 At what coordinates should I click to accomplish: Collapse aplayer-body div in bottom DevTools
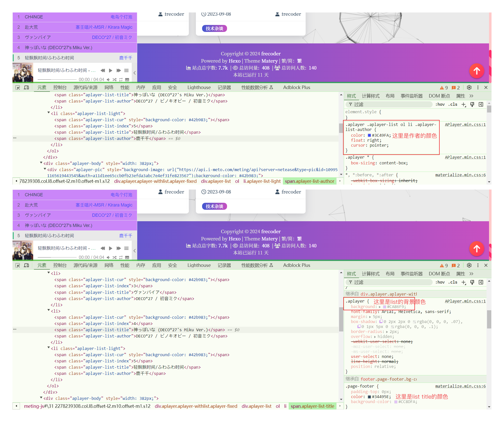[x=41, y=398]
